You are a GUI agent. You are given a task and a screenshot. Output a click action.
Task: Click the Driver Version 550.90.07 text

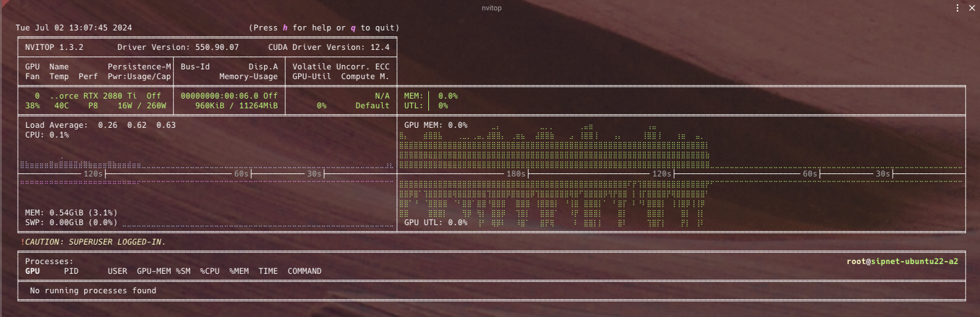tap(178, 47)
